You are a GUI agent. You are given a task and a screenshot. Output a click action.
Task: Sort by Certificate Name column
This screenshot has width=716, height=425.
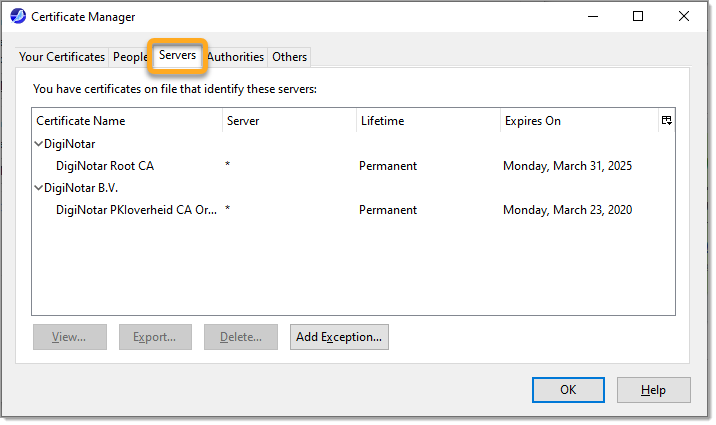point(127,121)
